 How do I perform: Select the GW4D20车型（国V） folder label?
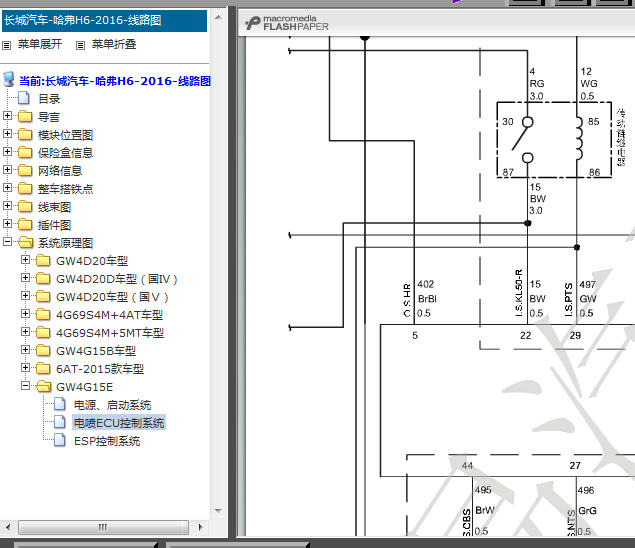click(x=113, y=297)
